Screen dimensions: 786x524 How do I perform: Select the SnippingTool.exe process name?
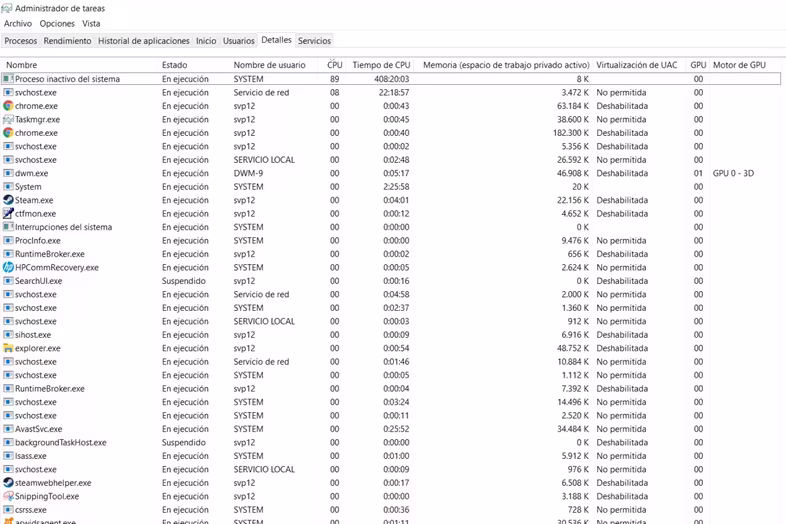[x=47, y=496]
